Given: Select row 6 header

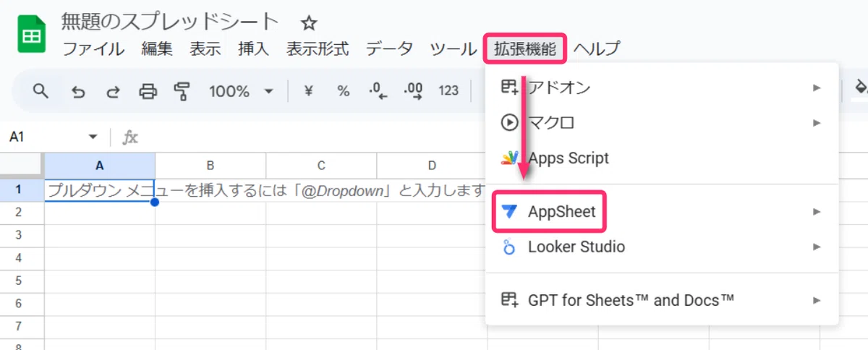Looking at the screenshot, I should coord(22,304).
